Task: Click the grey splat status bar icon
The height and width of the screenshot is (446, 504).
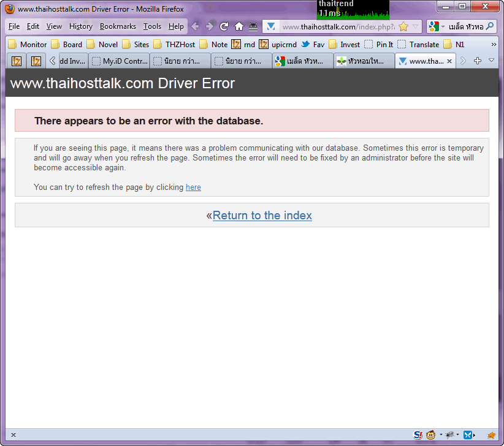Action: click(449, 435)
